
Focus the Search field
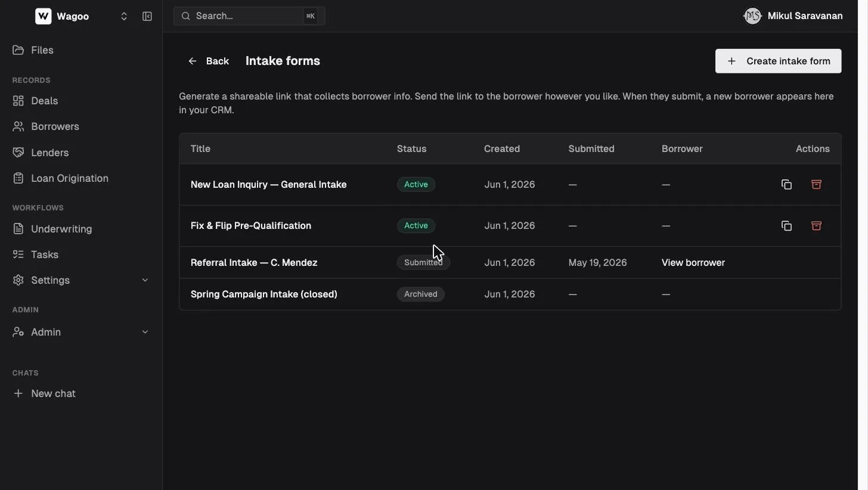pyautogui.click(x=249, y=16)
